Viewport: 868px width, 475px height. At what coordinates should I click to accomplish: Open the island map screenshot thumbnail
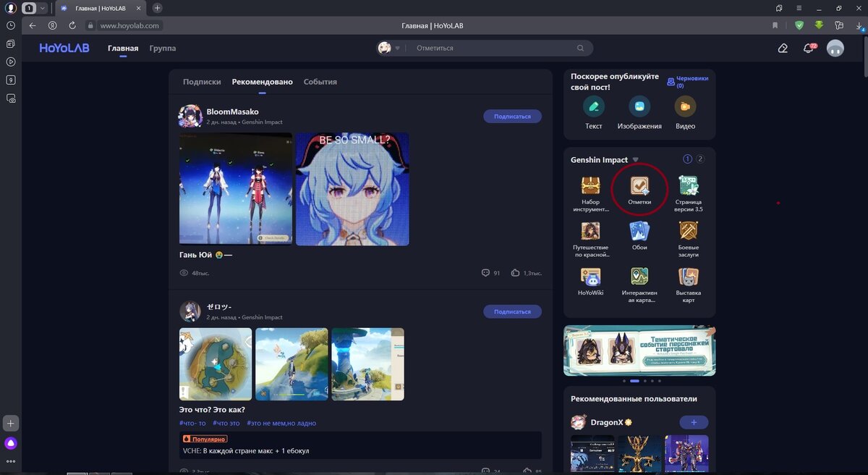tap(216, 364)
